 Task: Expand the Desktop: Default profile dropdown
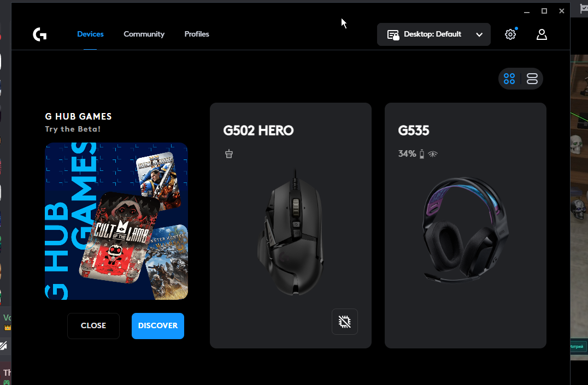tap(433, 34)
